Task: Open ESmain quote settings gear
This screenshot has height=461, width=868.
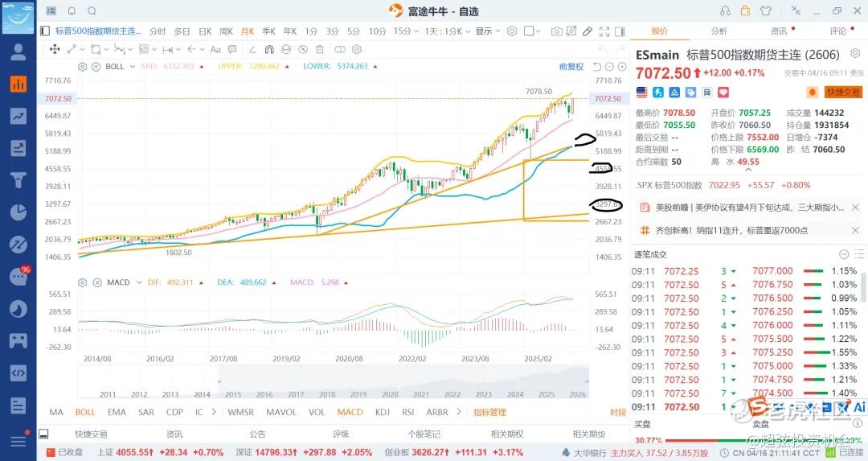Action: pyautogui.click(x=857, y=55)
